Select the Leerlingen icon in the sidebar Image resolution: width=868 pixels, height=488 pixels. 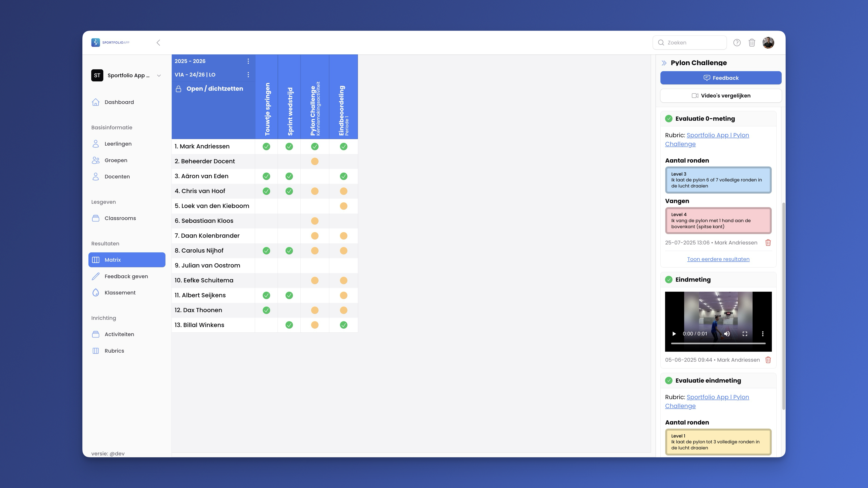point(96,144)
